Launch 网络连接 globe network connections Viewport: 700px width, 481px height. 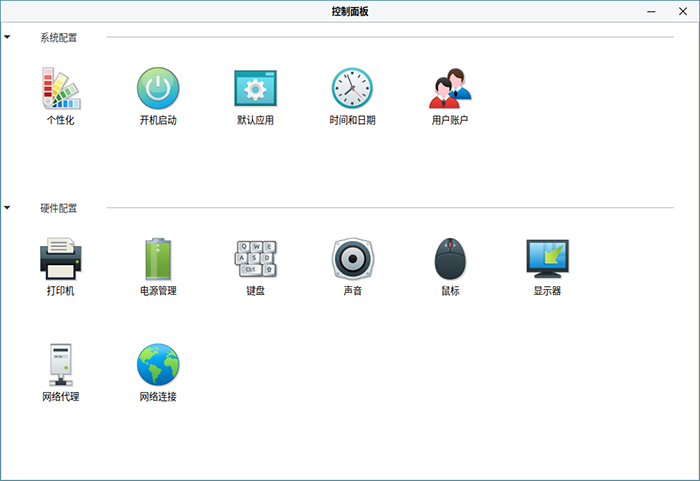click(158, 366)
